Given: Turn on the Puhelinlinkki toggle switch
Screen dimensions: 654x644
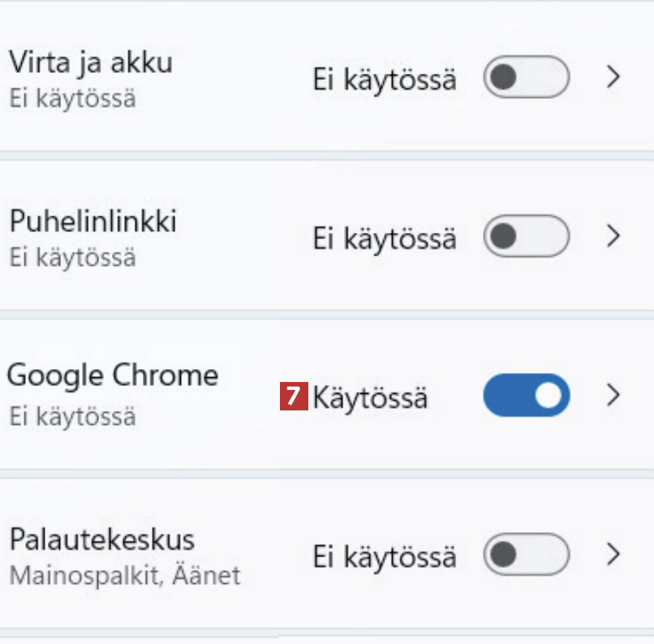Looking at the screenshot, I should pyautogui.click(x=526, y=237).
